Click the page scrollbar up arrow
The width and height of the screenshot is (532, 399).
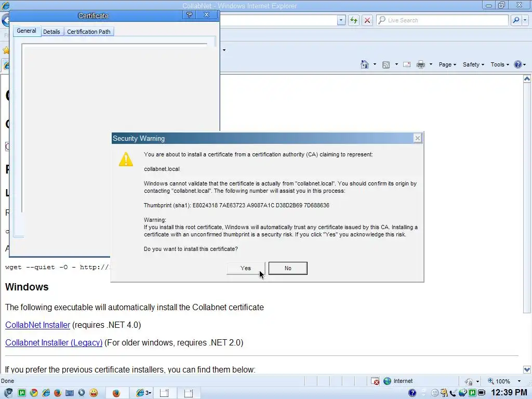[527, 79]
